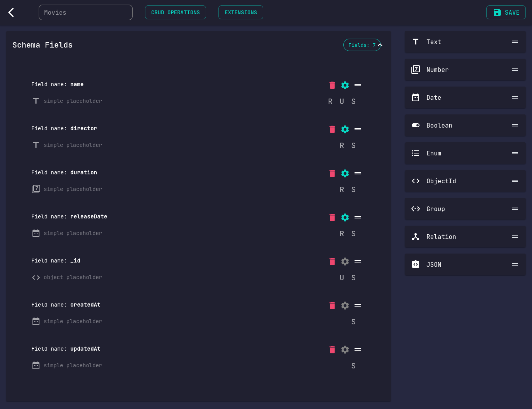The height and width of the screenshot is (409, 532).
Task: Grab the drag handle of _id field
Action: [358, 261]
